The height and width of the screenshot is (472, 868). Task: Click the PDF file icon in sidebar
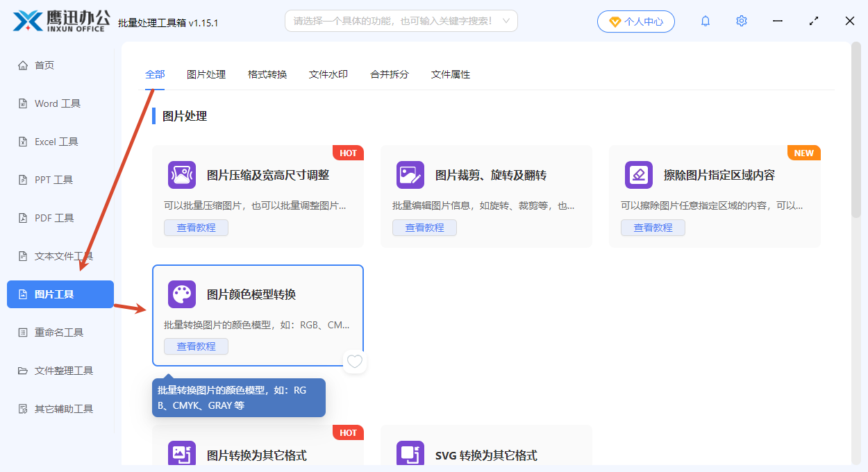pyautogui.click(x=23, y=218)
